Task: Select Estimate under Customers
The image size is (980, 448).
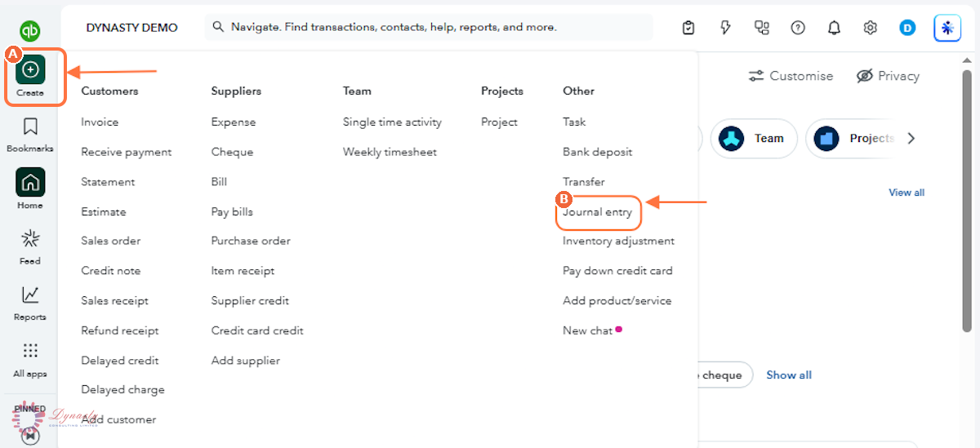Action: pos(104,211)
